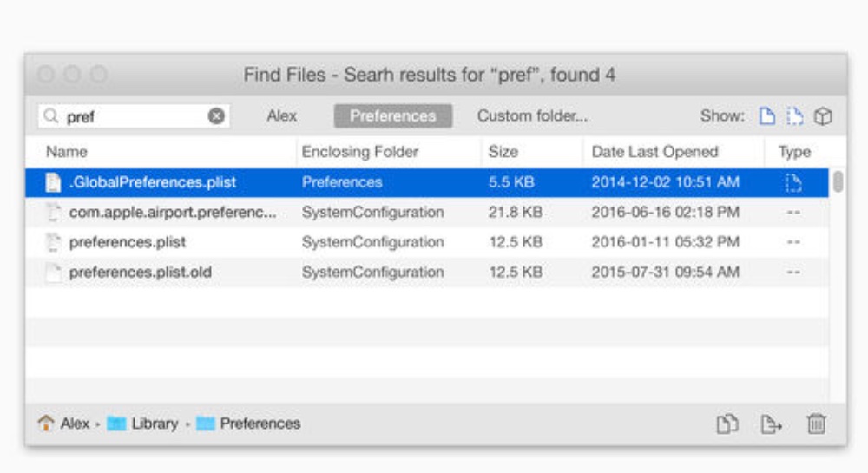
Task: Click the trash icon to delete file
Action: coord(816,424)
